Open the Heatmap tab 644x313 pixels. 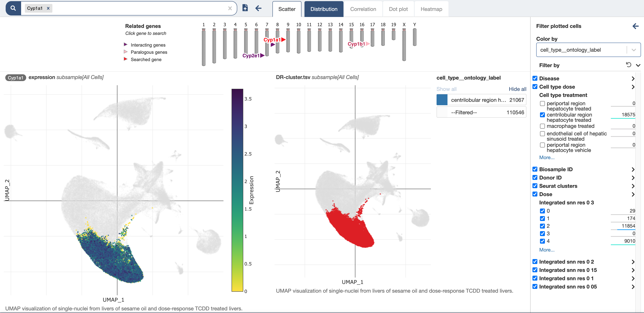(x=431, y=9)
